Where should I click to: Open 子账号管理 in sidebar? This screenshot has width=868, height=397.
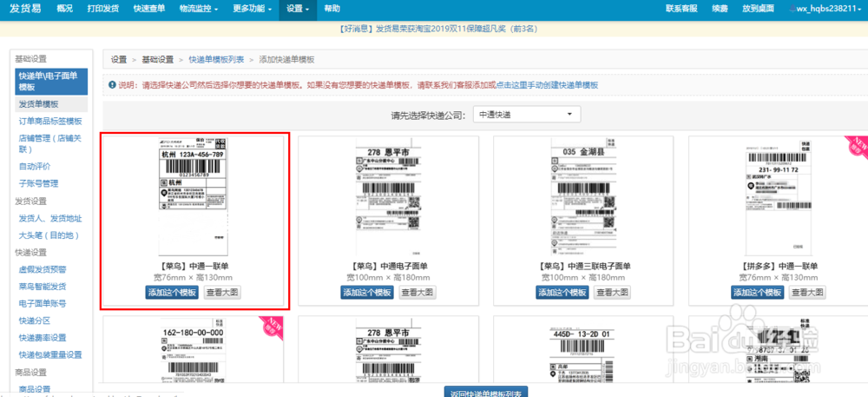tap(39, 183)
